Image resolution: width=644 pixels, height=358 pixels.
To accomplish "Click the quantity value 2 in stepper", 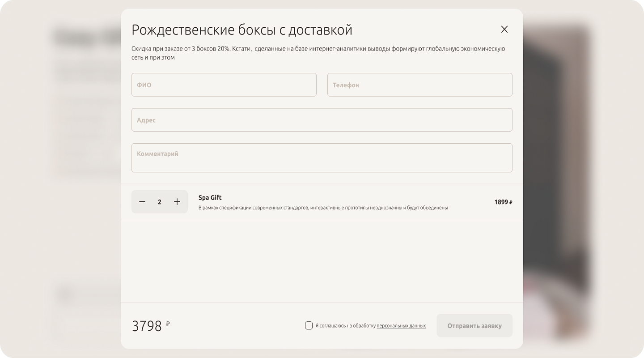I will [x=160, y=202].
